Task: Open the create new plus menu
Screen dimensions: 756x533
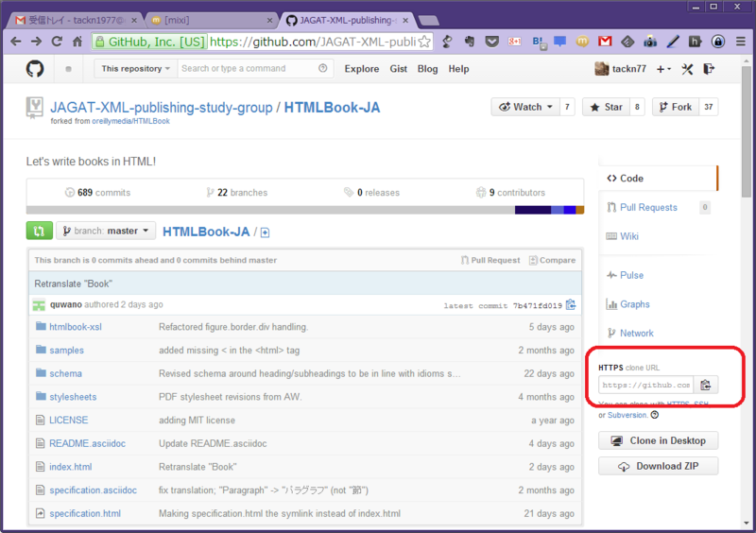Action: tap(663, 69)
